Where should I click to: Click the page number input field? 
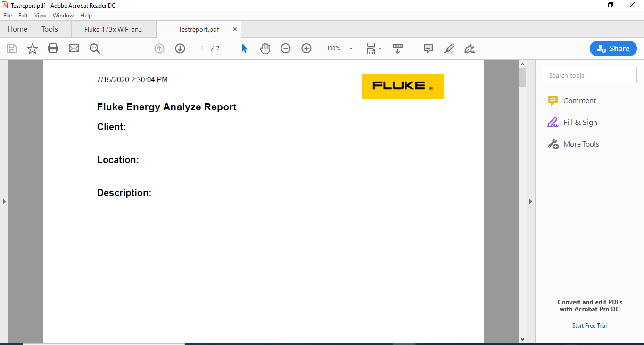pos(202,49)
